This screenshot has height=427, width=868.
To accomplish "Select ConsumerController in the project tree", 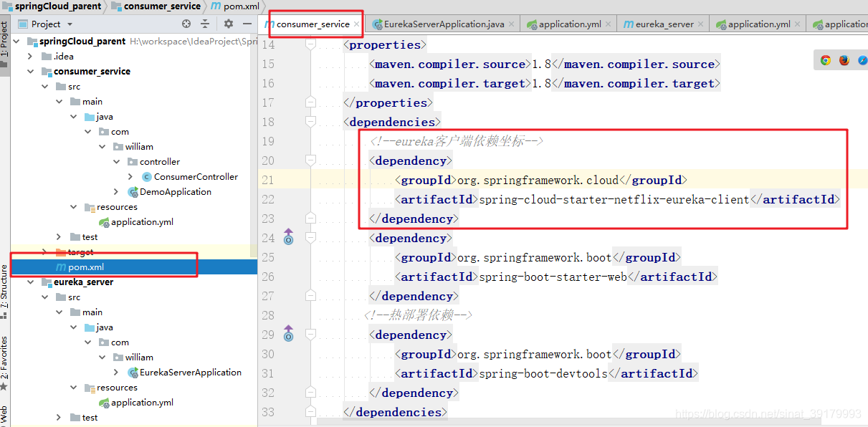I will pyautogui.click(x=196, y=177).
